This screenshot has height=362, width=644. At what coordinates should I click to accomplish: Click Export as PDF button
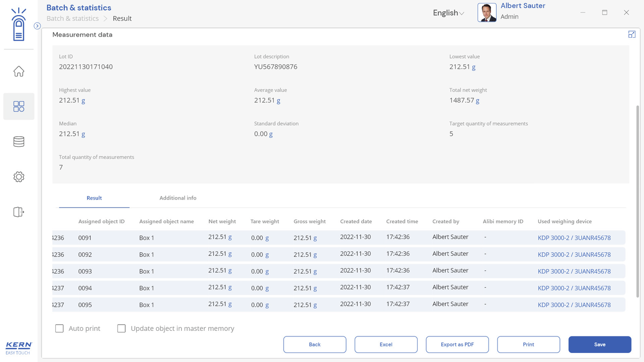pyautogui.click(x=457, y=344)
